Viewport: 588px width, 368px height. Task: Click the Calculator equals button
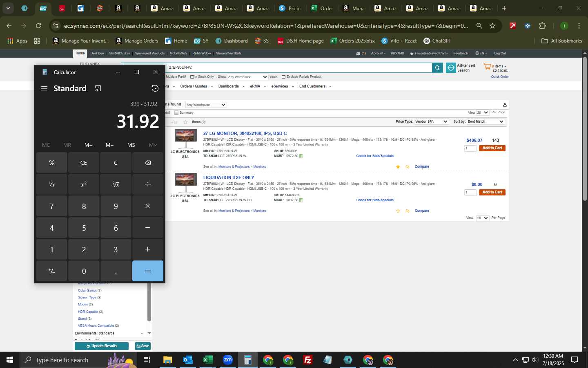[148, 271]
